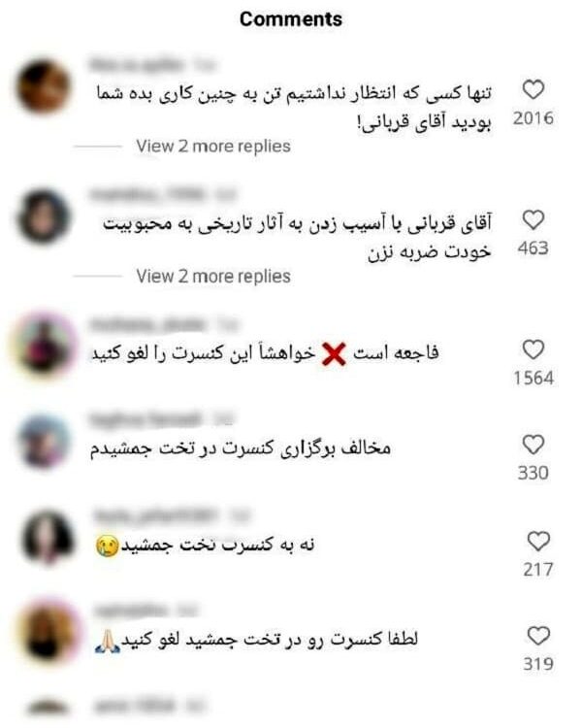Open blurred username above the red X comment

pyautogui.click(x=146, y=324)
